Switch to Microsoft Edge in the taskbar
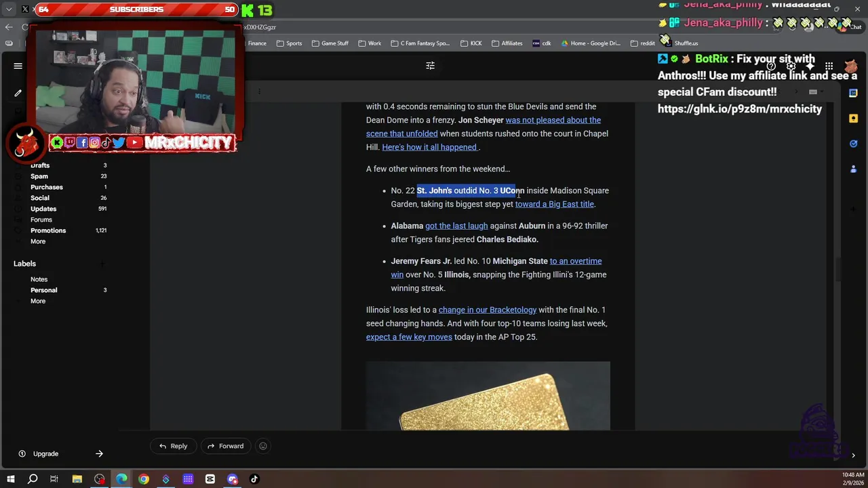This screenshot has height=488, width=868. pyautogui.click(x=121, y=479)
